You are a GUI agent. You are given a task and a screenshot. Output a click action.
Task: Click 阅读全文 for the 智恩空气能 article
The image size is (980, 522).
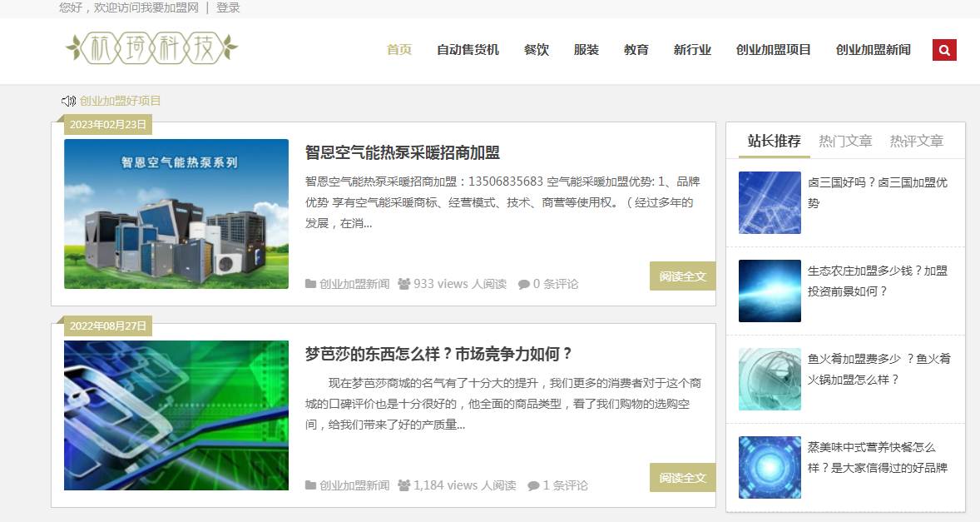click(682, 276)
